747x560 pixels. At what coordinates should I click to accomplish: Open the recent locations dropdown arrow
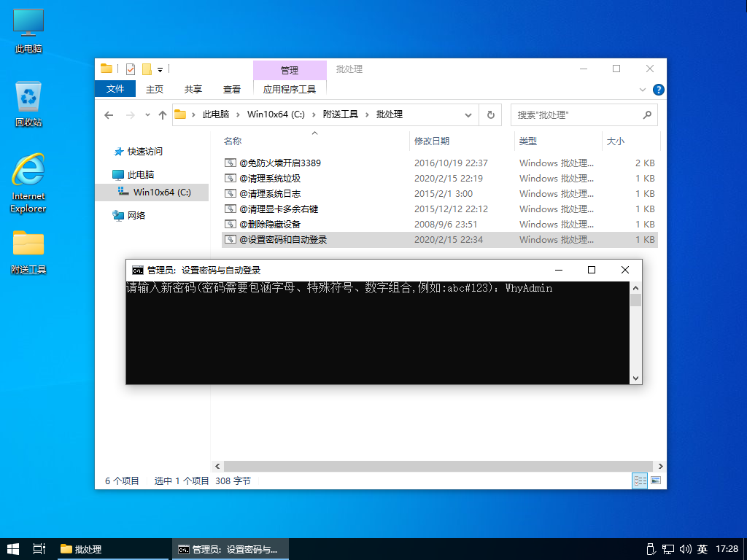[147, 115]
